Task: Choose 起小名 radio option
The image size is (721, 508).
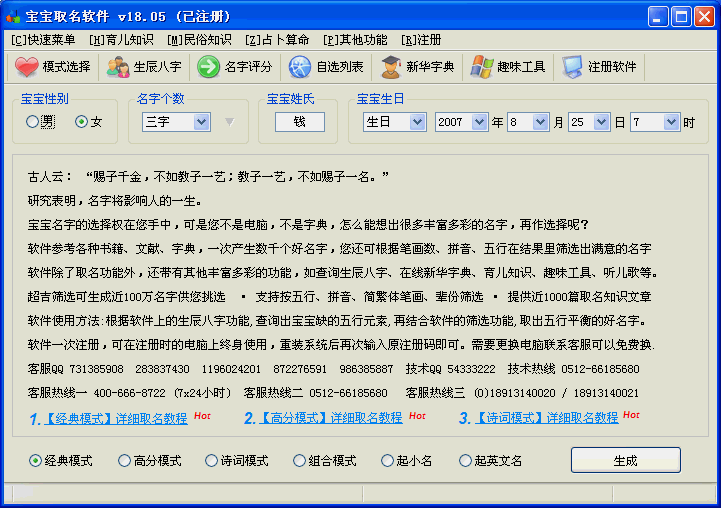Action: pyautogui.click(x=387, y=461)
